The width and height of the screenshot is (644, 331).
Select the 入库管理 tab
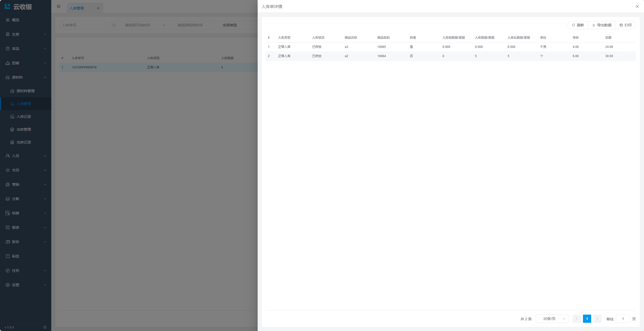point(77,8)
